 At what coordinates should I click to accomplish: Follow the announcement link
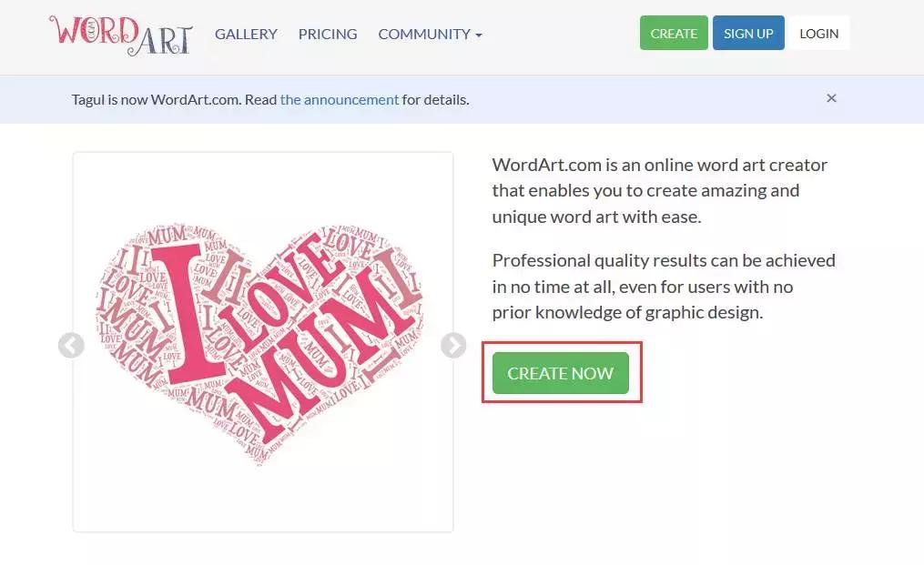(340, 100)
